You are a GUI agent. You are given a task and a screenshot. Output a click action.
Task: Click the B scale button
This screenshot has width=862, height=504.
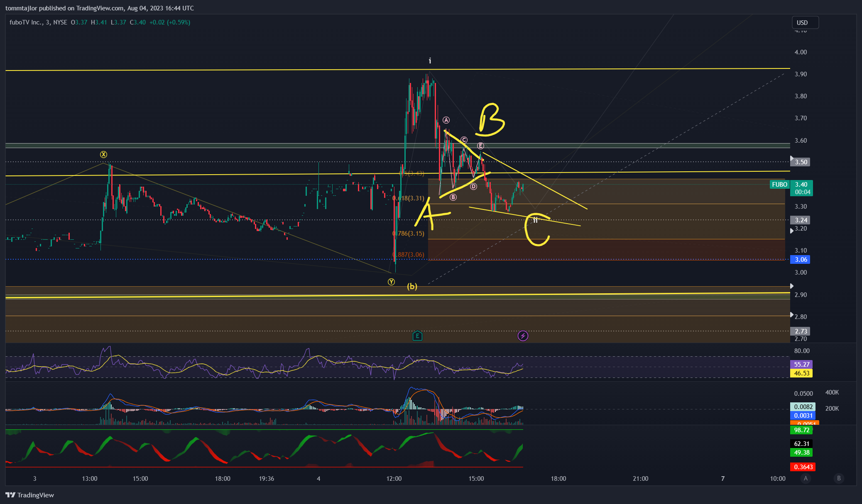coord(839,478)
